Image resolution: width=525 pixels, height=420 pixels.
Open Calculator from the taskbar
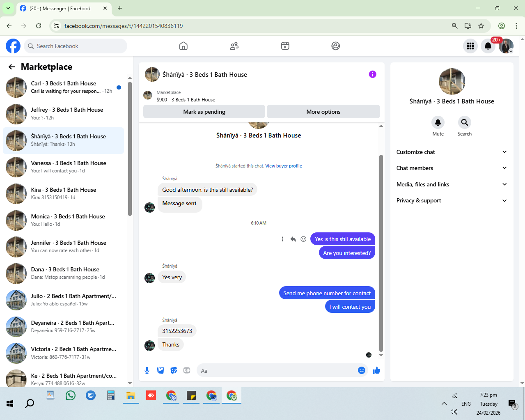(x=110, y=395)
